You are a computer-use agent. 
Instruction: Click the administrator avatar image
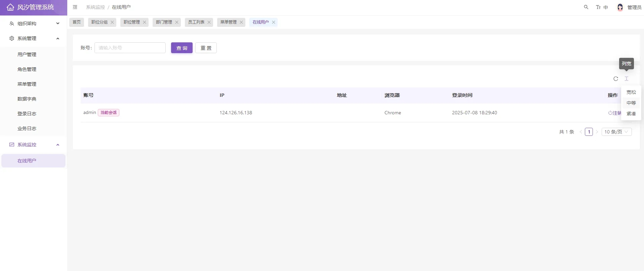pos(620,7)
